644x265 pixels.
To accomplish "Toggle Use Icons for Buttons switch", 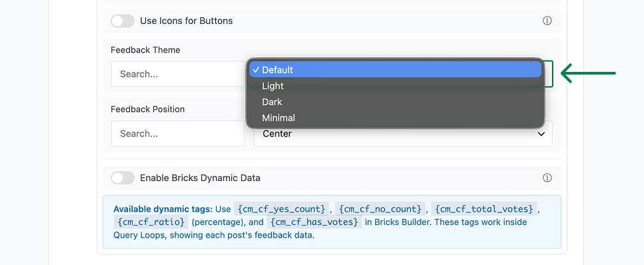I will (x=123, y=21).
